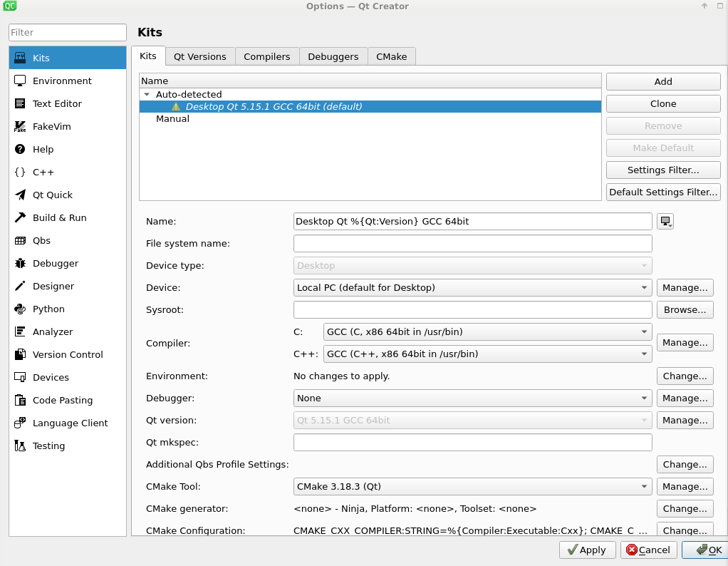
Task: Select the Desktop Qt 5.15.1 GCC 64bit kit
Action: (x=370, y=106)
